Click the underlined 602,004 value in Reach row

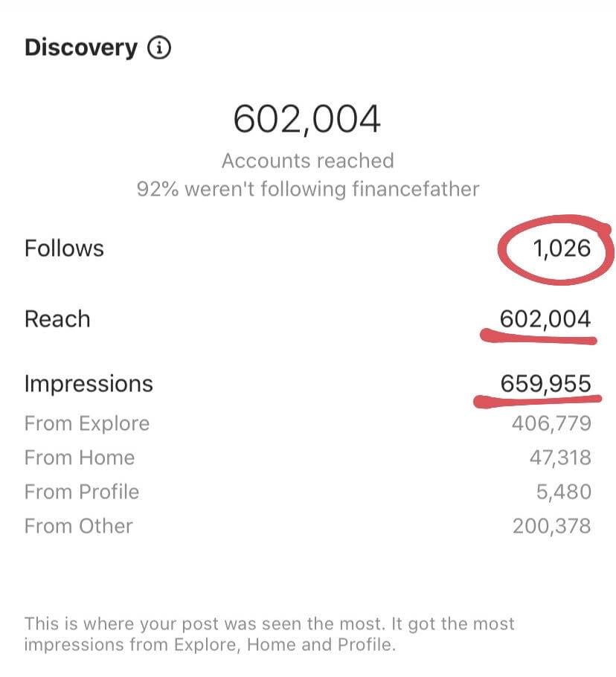point(545,319)
